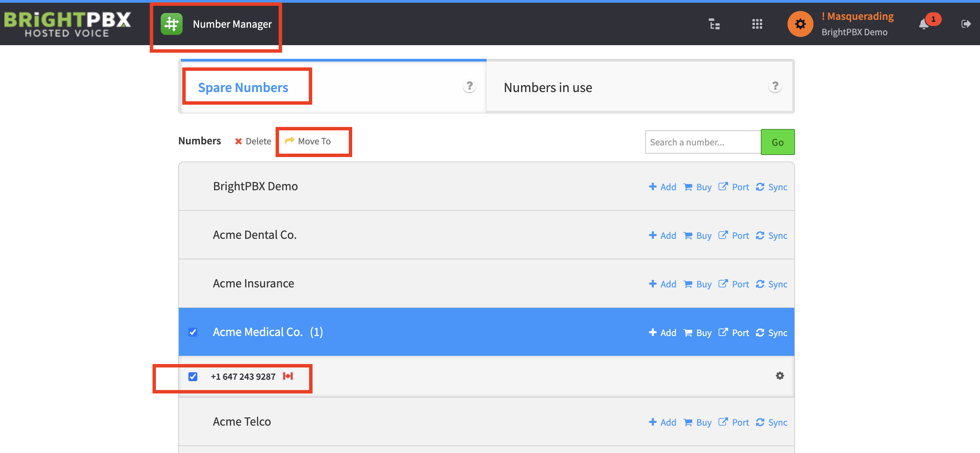
Task: Port a number to Acme Dental Co.
Action: point(733,236)
